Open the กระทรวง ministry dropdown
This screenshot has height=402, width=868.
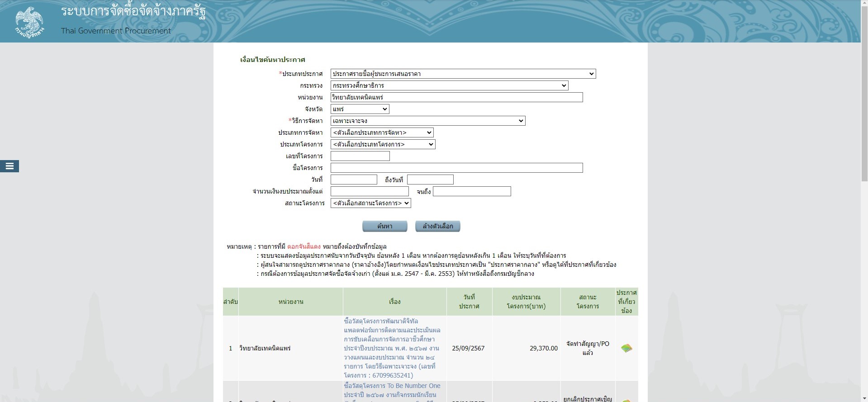click(x=449, y=85)
